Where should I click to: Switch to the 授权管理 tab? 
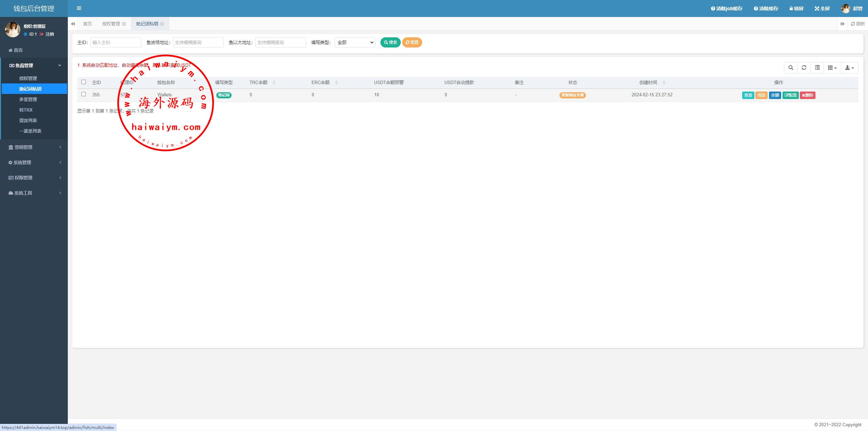(x=111, y=24)
